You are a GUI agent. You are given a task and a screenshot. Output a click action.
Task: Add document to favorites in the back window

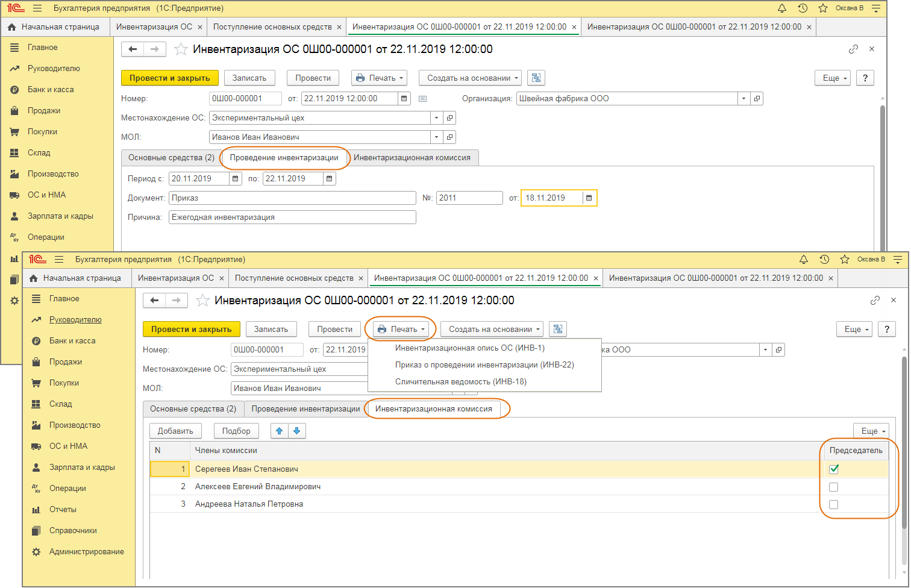click(181, 49)
